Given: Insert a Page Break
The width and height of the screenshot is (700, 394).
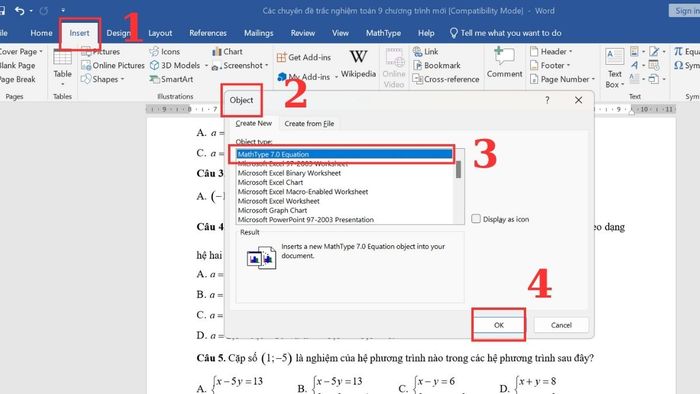Looking at the screenshot, I should 17,79.
